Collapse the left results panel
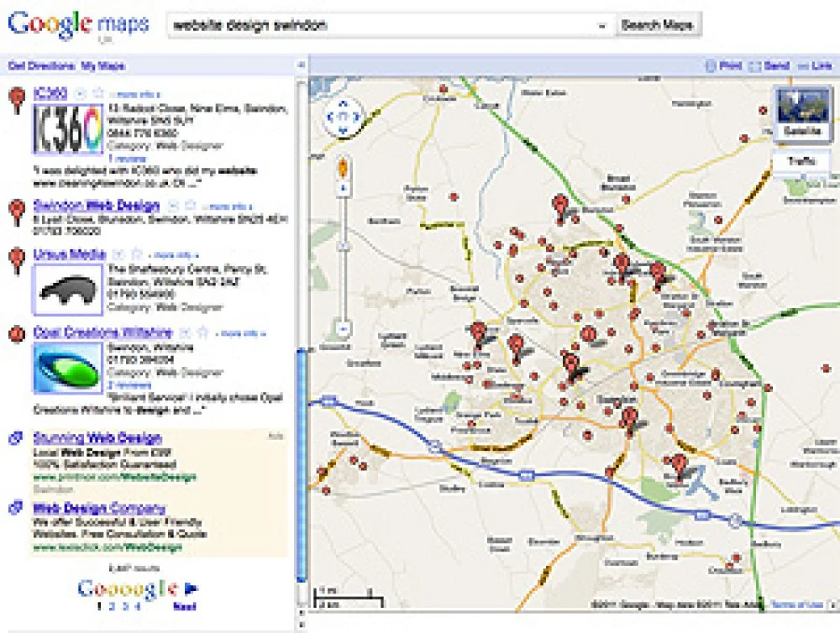This screenshot has width=840, height=633. [301, 65]
